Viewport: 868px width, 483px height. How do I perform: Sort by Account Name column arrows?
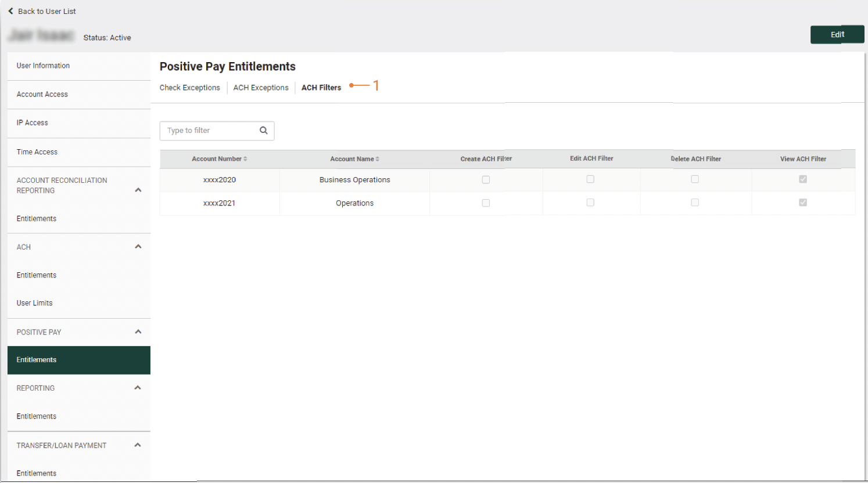click(378, 159)
